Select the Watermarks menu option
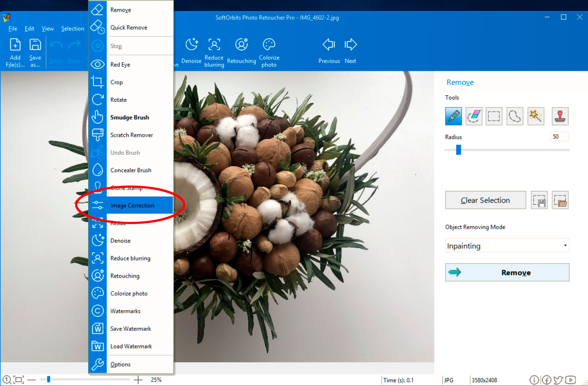588x386 pixels. 125,311
